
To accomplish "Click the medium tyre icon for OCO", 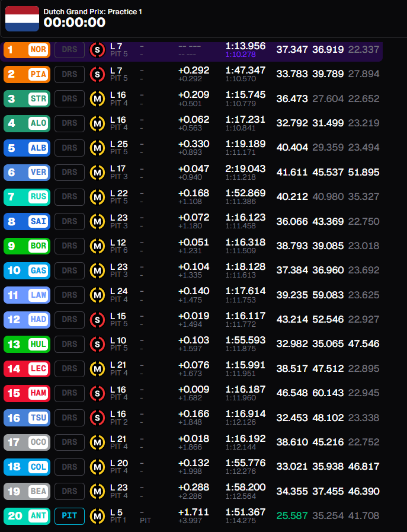I will [97, 442].
